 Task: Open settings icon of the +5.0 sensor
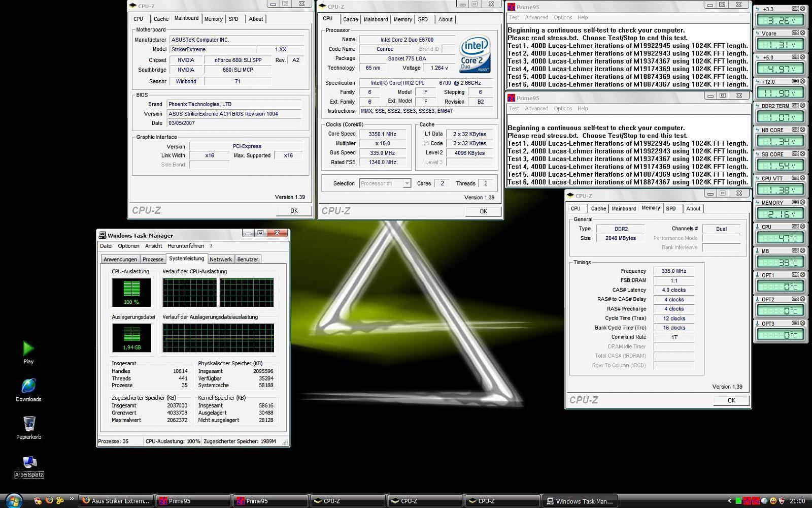[795, 57]
